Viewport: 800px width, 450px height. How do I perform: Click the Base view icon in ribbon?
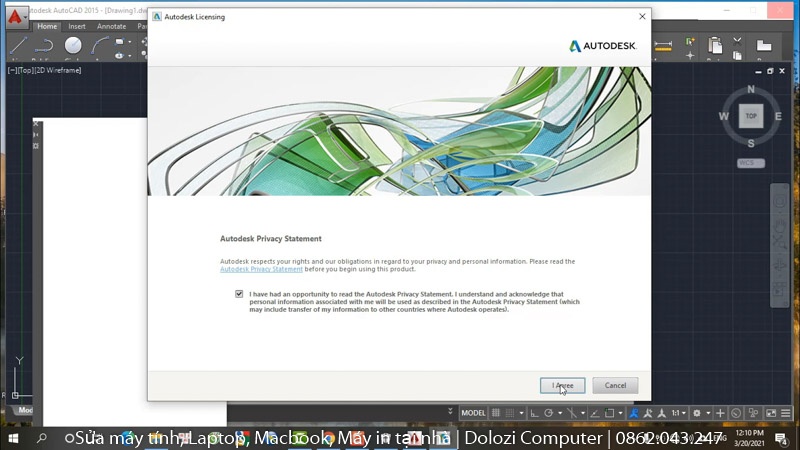point(764,45)
